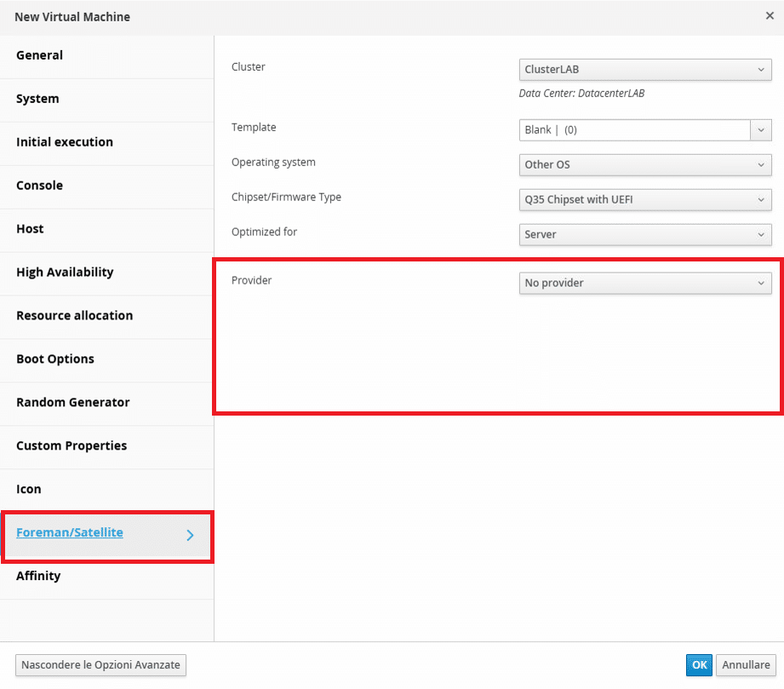The height and width of the screenshot is (689, 784).
Task: Close the New Virtual Machine dialog
Action: pyautogui.click(x=770, y=16)
